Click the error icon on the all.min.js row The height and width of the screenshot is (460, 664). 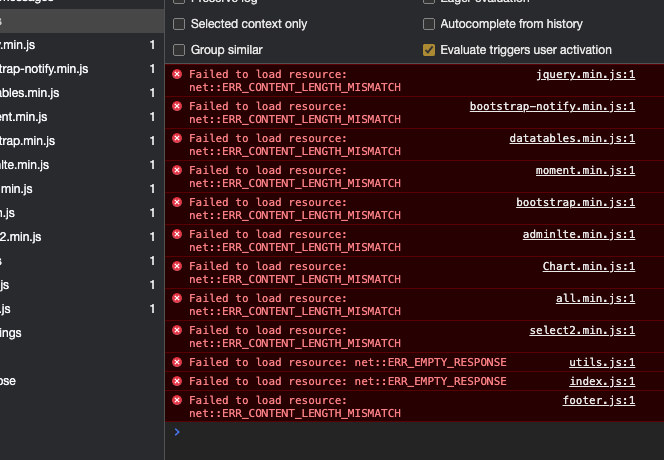coord(177,298)
